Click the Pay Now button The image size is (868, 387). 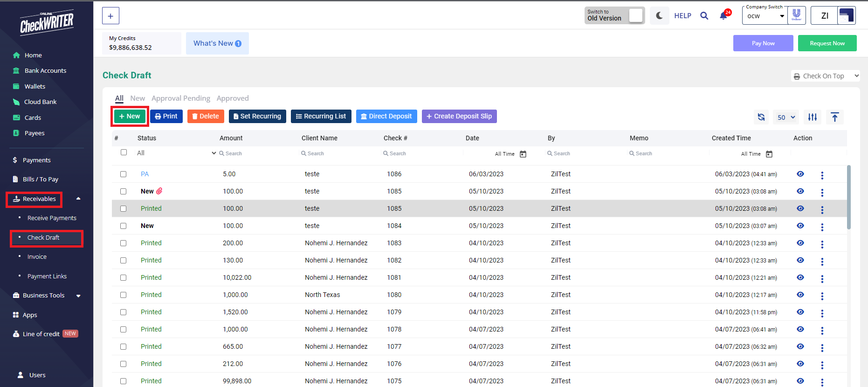tap(763, 43)
